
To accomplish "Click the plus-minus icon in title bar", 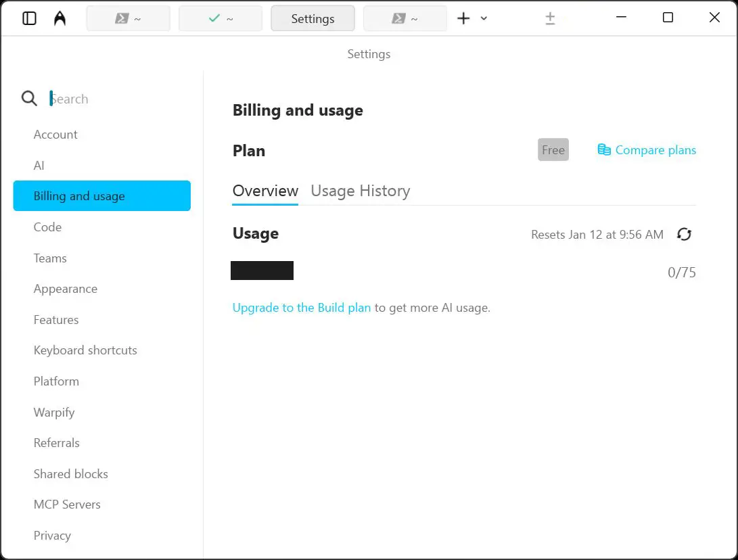I will [550, 19].
